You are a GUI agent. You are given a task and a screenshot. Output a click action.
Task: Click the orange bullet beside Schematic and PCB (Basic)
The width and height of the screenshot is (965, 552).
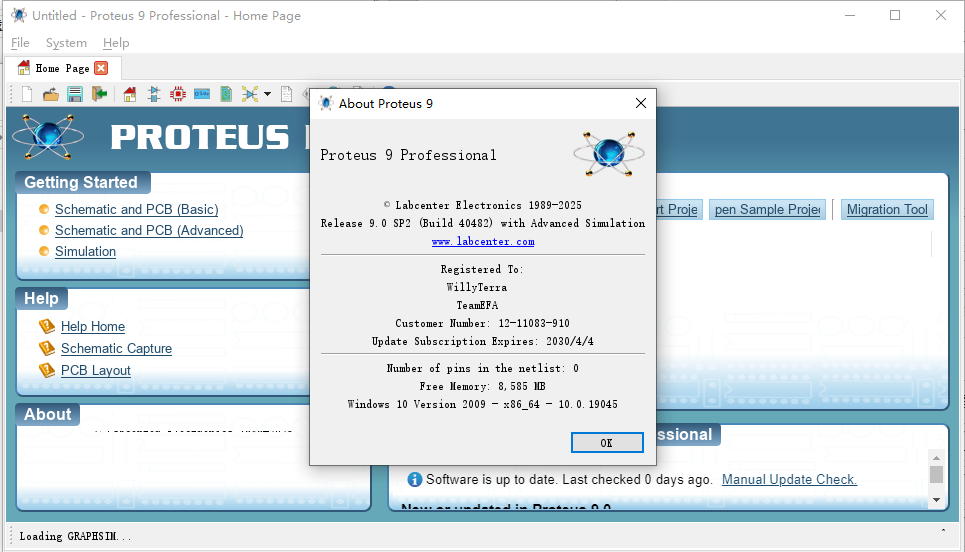coord(44,209)
